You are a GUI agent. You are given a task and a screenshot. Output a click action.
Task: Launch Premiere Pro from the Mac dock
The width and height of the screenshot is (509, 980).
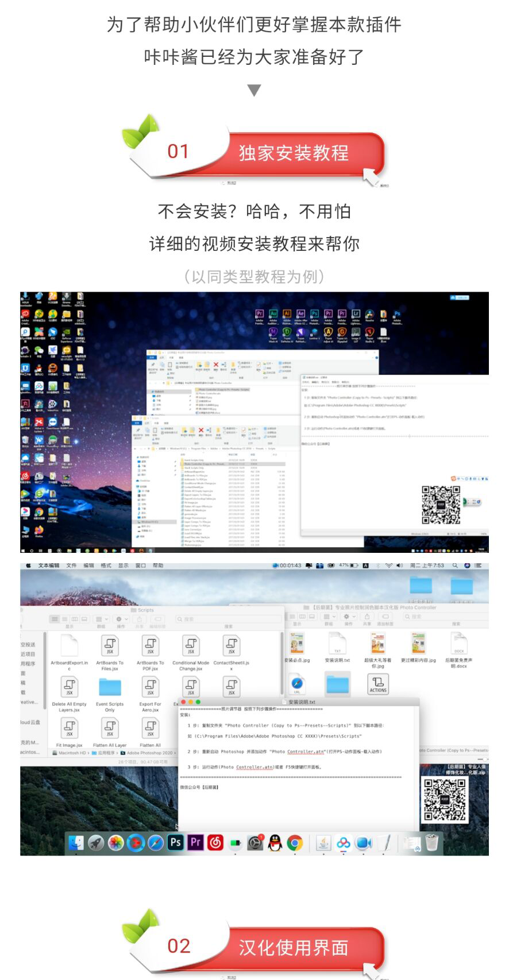click(x=195, y=842)
